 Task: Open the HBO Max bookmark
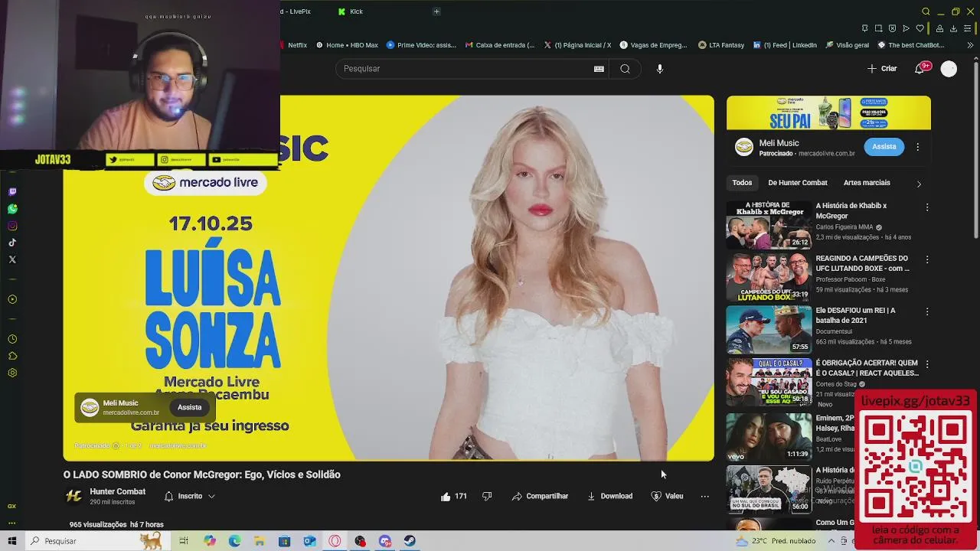coord(347,45)
